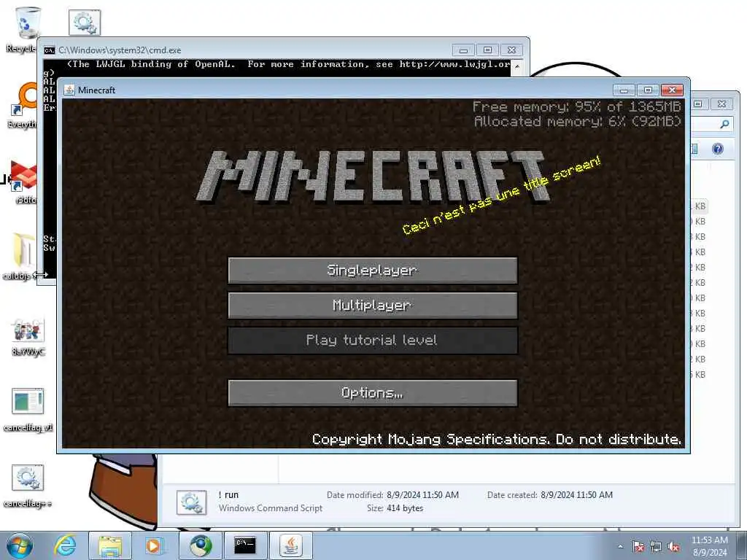
Task: Minimize the Minecraft window
Action: (624, 90)
